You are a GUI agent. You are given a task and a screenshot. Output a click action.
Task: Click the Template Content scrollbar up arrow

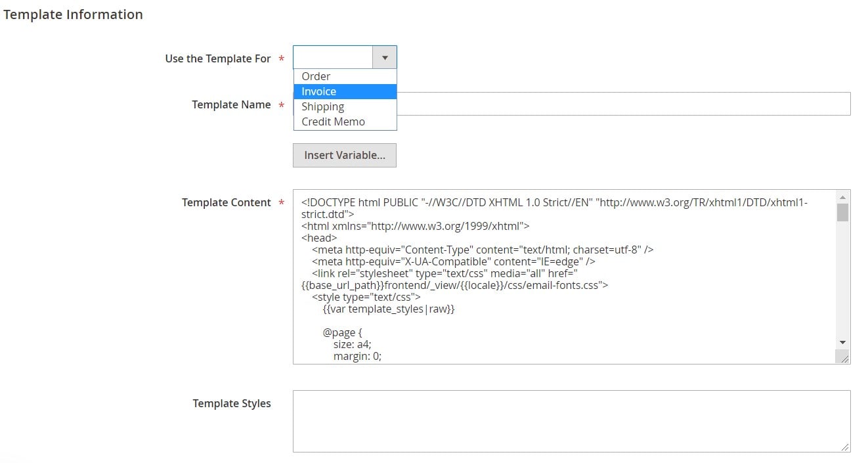[x=842, y=197]
